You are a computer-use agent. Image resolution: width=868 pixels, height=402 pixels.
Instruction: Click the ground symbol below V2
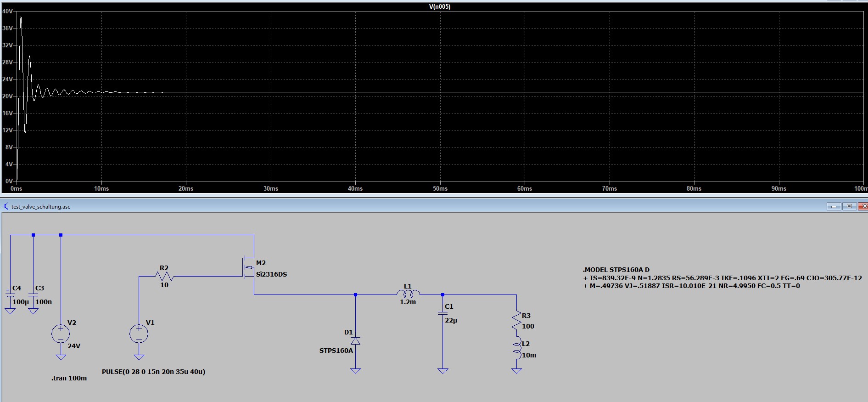tap(61, 357)
